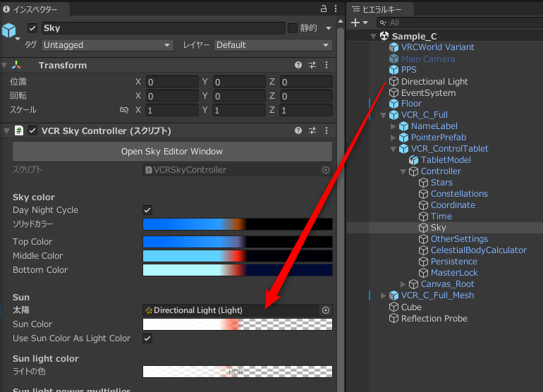Collapse the VCR_ControlTablet tree item
The width and height of the screenshot is (543, 392).
(393, 149)
